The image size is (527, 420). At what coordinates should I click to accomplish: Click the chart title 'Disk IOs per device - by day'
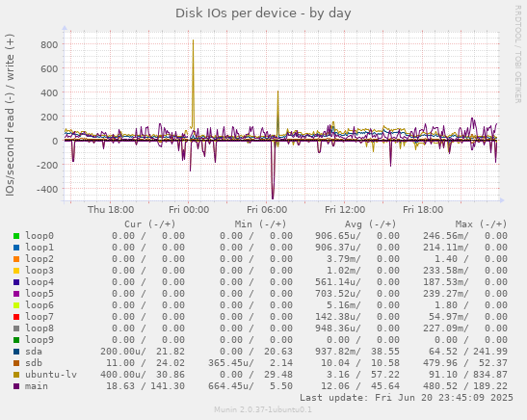(263, 13)
